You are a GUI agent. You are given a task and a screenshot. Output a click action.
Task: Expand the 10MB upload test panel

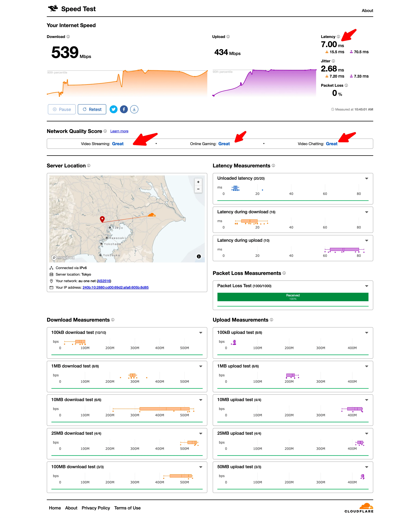click(367, 400)
